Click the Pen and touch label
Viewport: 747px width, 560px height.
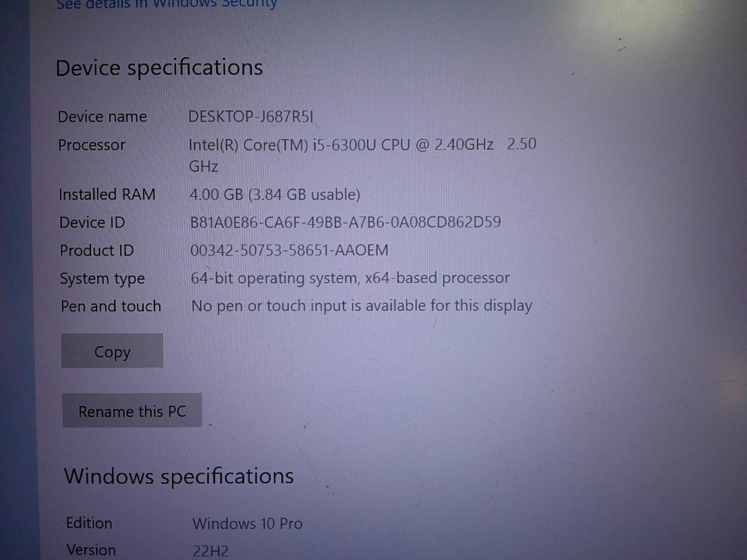tap(111, 306)
